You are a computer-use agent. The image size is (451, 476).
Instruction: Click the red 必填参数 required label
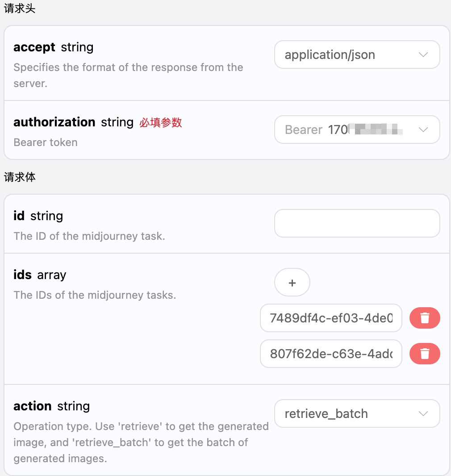coord(161,122)
